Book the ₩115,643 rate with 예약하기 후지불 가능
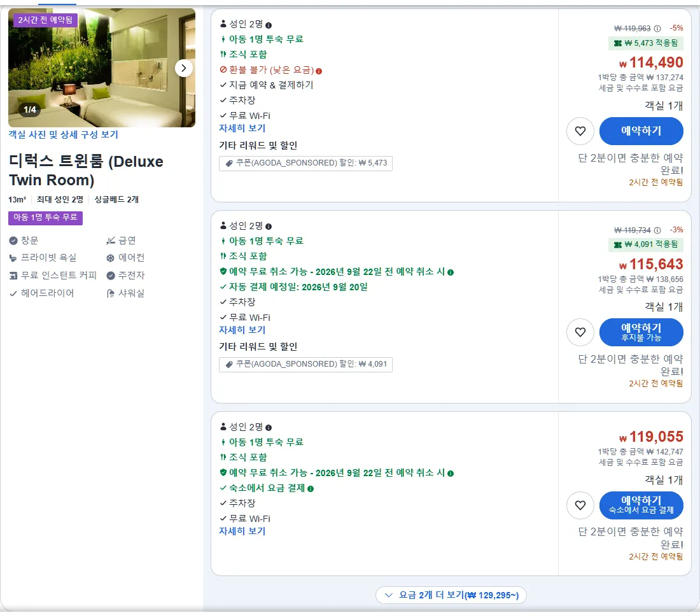 (x=641, y=332)
